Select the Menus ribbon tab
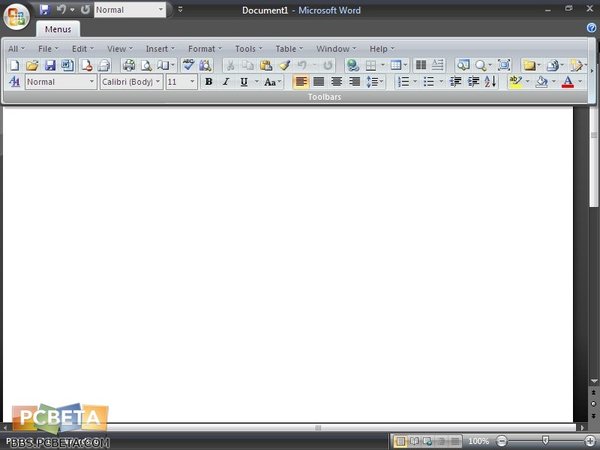Viewport: 600px width, 450px height. tap(58, 29)
